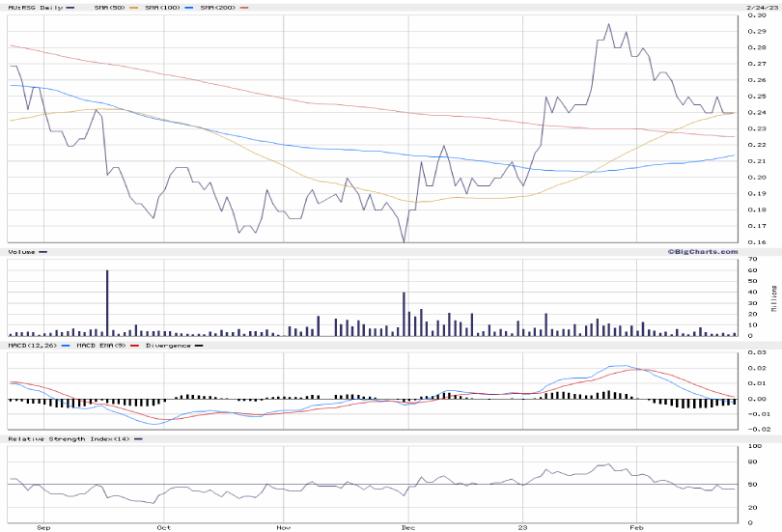Click the tallest volume bar in September
Screen dimensions: 782x532
(x=107, y=304)
